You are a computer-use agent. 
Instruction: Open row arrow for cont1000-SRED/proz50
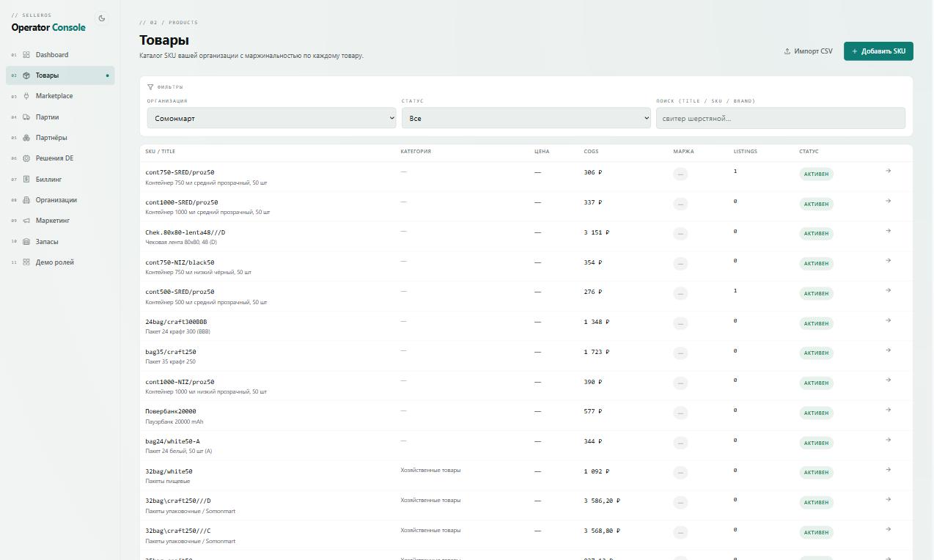[x=888, y=201]
